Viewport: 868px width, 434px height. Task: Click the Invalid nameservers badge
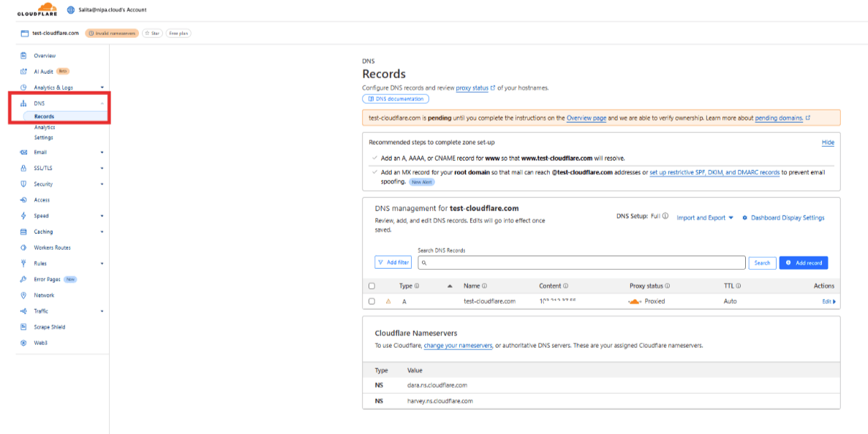point(112,33)
